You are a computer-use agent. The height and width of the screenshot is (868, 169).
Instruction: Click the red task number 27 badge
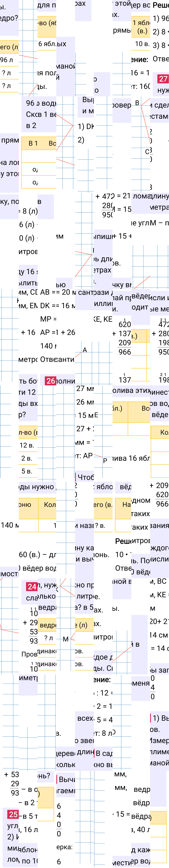163,79
